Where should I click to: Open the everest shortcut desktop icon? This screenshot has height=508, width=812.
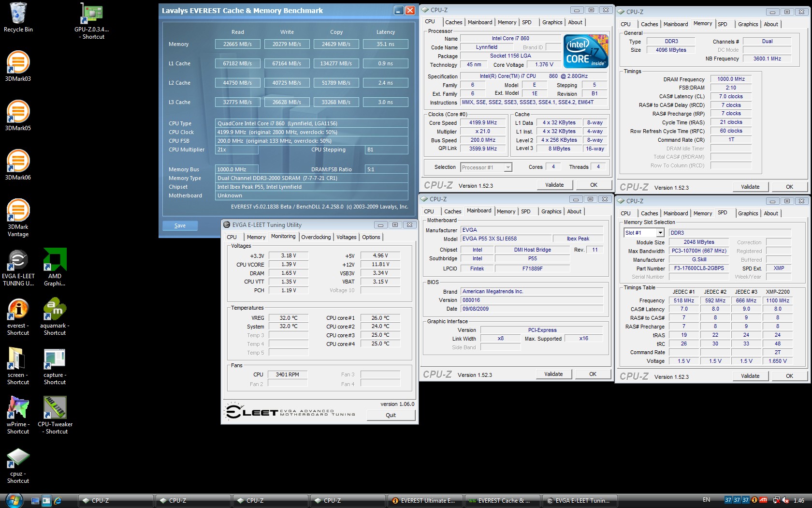[18, 317]
